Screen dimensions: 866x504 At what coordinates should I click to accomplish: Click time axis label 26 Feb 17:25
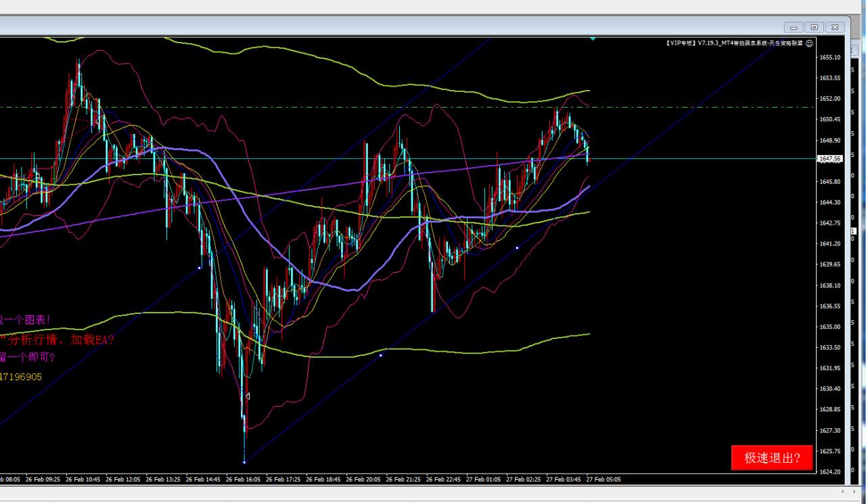[x=283, y=480]
